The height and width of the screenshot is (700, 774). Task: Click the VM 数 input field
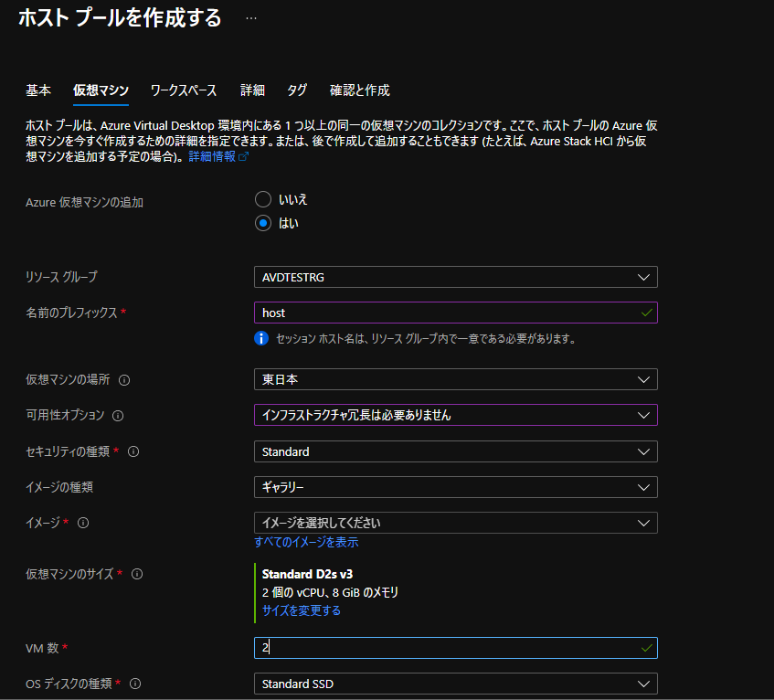pos(456,648)
